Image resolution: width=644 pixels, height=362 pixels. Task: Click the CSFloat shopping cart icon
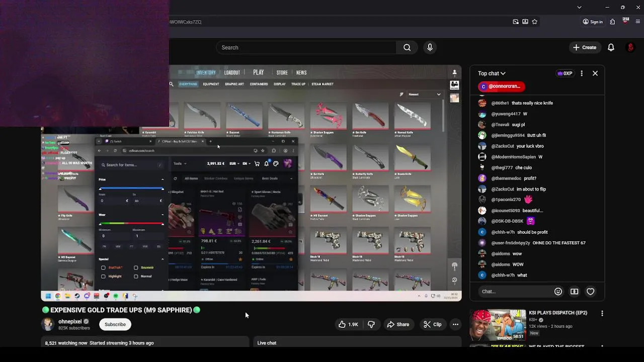coord(257,163)
